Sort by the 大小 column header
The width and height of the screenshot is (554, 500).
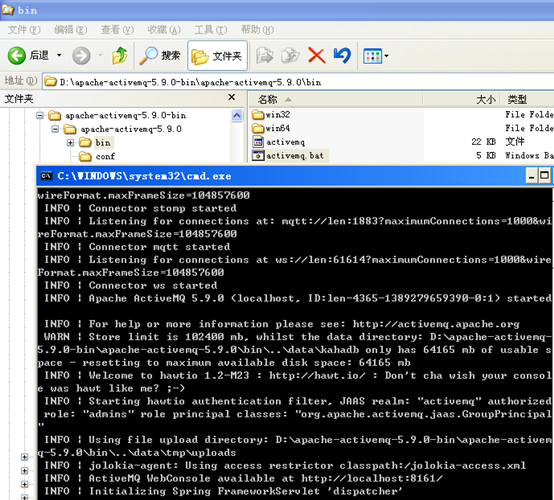pos(485,100)
